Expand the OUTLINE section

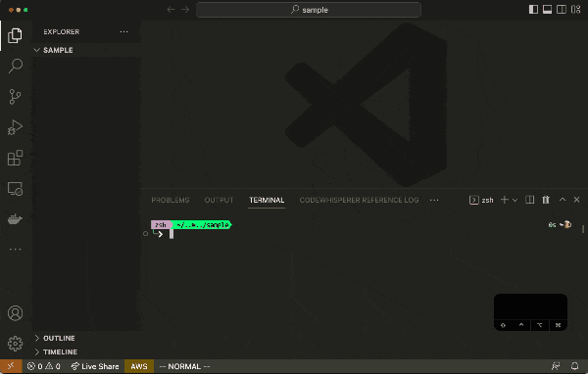pos(86,338)
